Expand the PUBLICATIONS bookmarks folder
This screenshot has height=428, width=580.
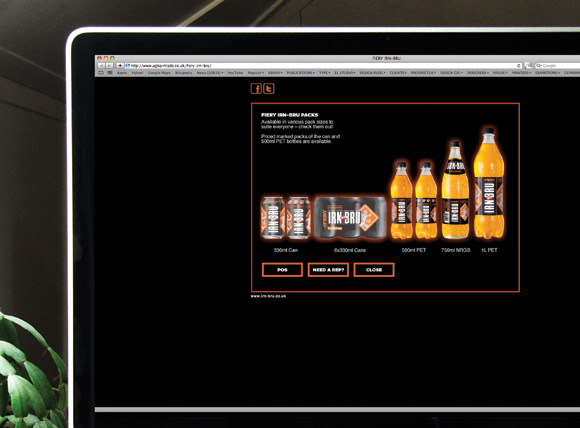(x=301, y=73)
